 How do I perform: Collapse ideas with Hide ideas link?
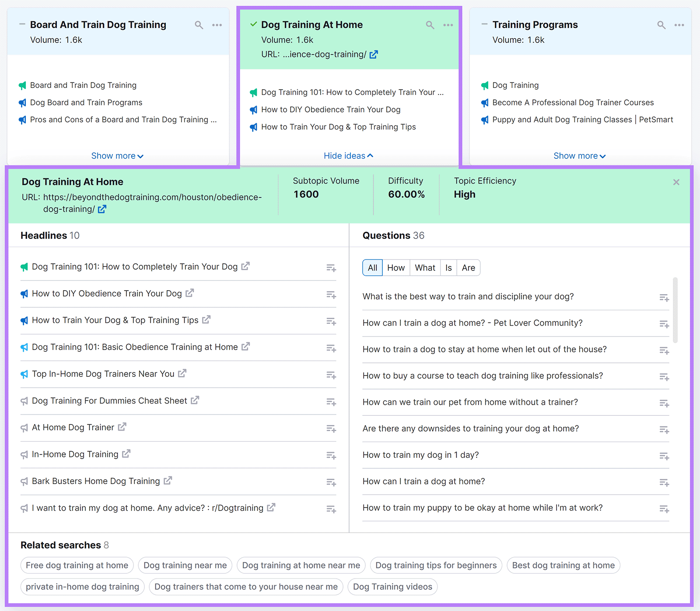[348, 155]
